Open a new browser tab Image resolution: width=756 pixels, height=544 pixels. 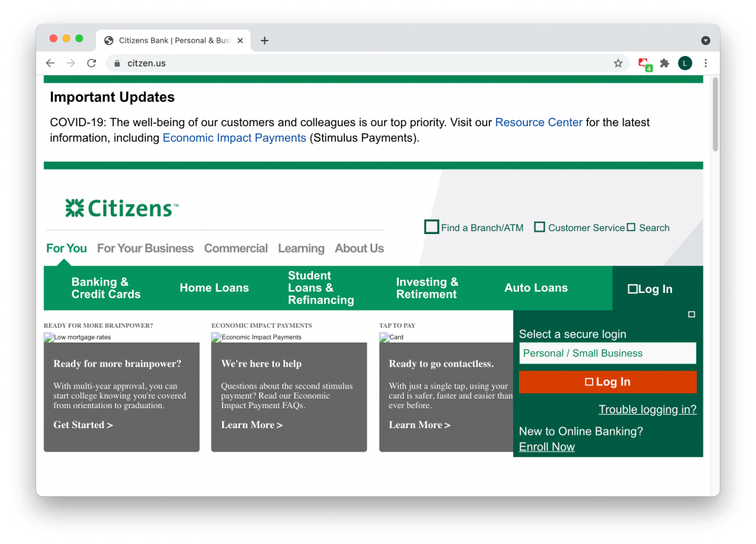pos(265,41)
